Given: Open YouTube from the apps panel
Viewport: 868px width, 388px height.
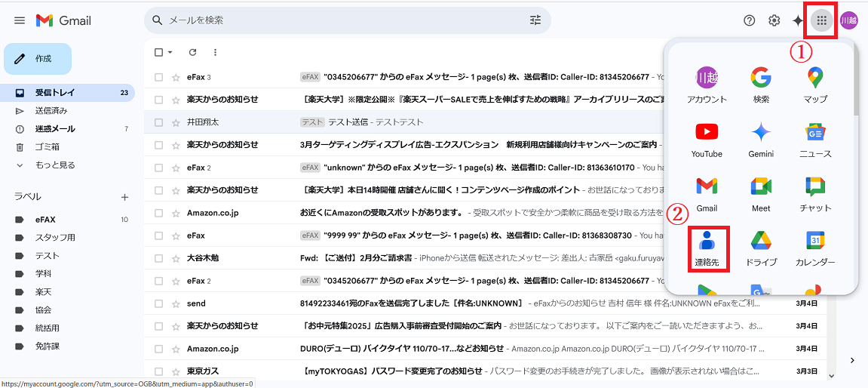Looking at the screenshot, I should (707, 139).
